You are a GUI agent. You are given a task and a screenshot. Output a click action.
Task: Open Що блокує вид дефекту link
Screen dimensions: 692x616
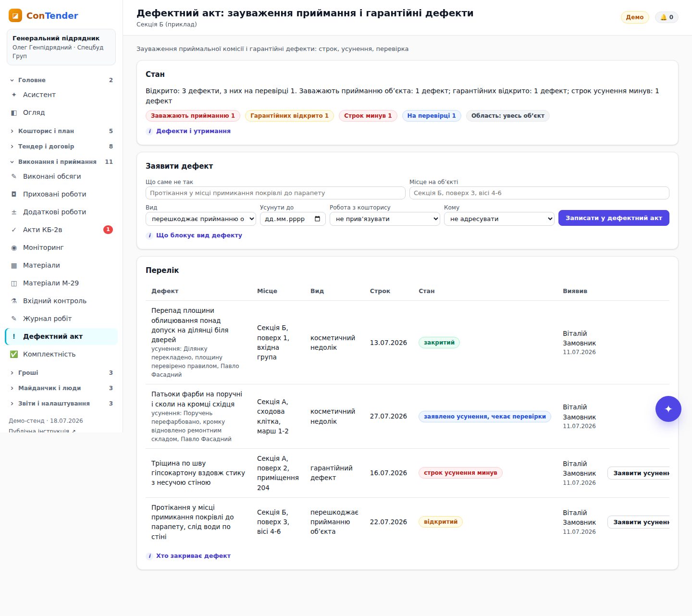(x=194, y=235)
